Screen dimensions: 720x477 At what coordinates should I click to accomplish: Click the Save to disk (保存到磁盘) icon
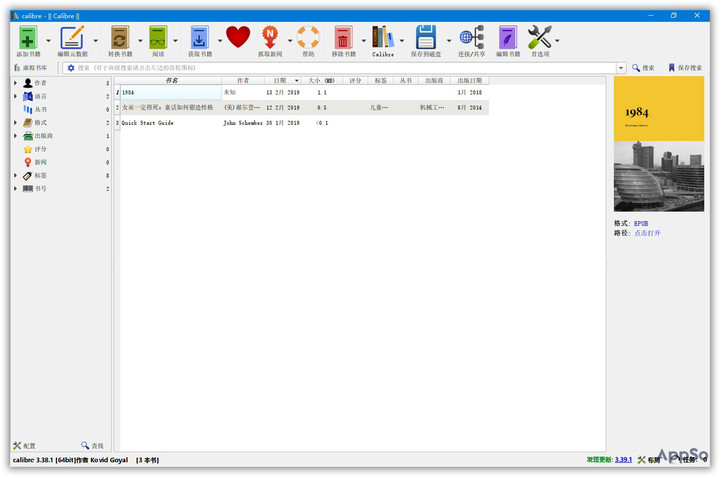coord(426,37)
